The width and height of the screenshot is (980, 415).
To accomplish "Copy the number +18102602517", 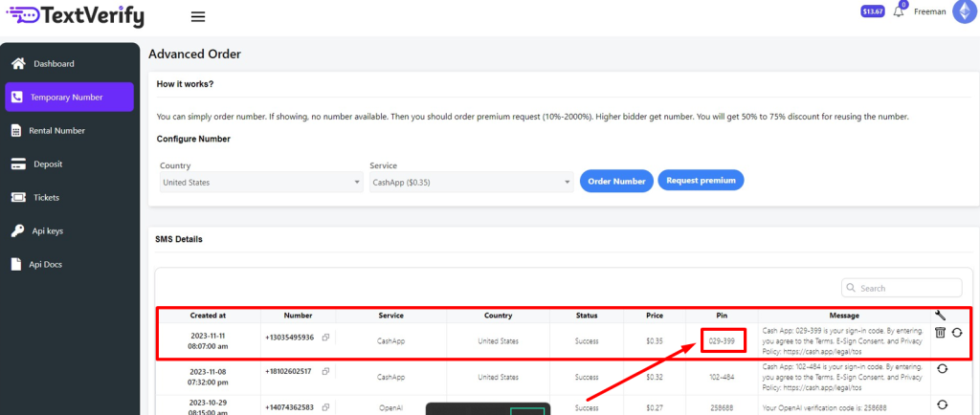I will 326,371.
